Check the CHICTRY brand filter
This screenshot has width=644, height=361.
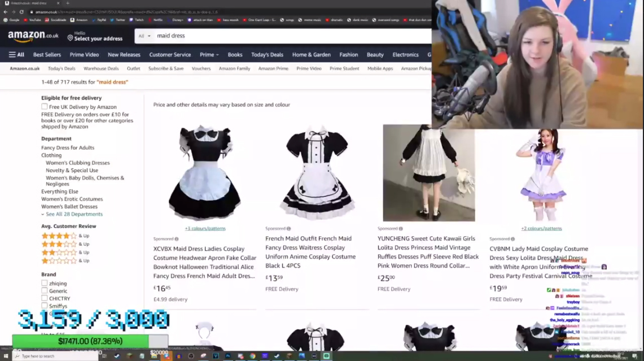45,298
